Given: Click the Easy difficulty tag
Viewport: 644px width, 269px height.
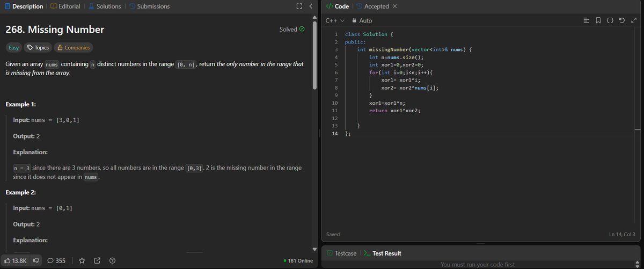Looking at the screenshot, I should pos(13,48).
